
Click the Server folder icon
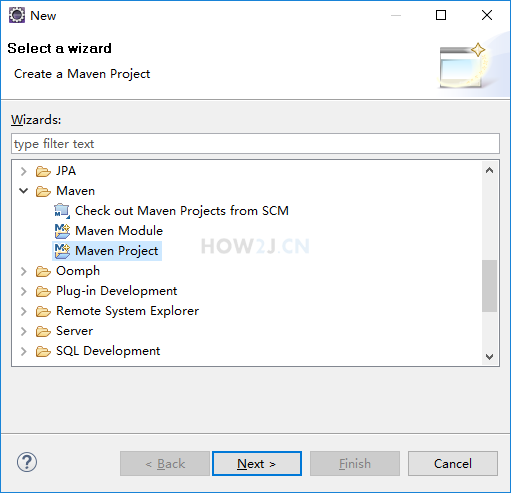pyautogui.click(x=43, y=331)
